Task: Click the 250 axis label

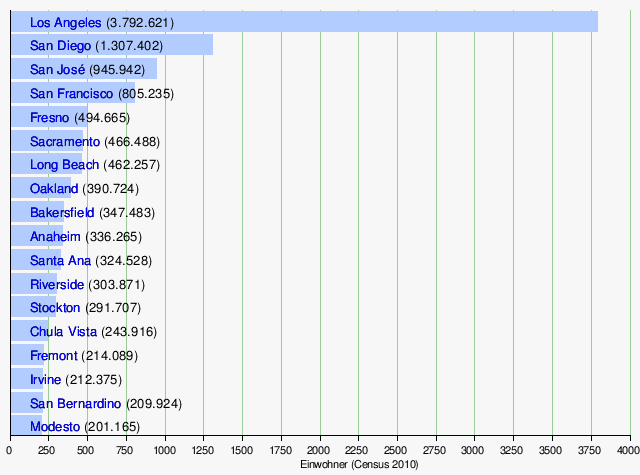Action: [x=47, y=450]
